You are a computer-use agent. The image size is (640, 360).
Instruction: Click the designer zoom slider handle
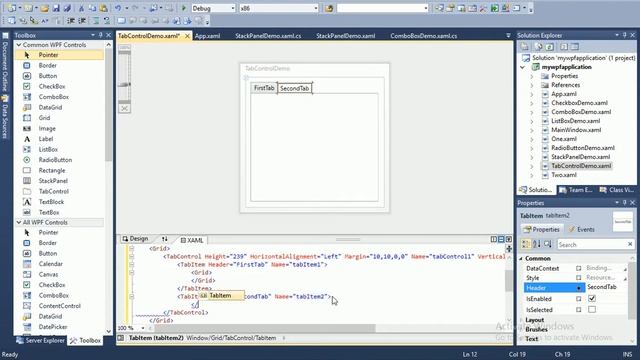124,84
